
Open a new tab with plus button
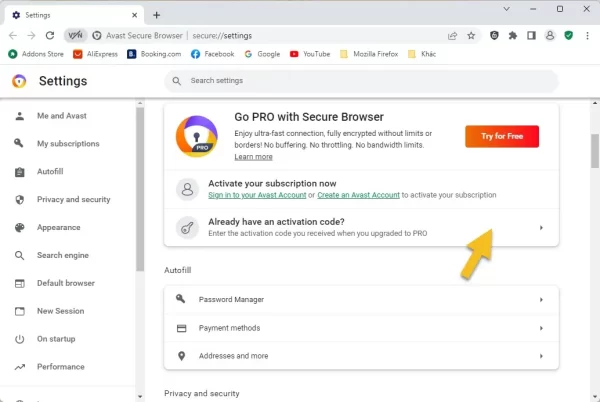(157, 15)
